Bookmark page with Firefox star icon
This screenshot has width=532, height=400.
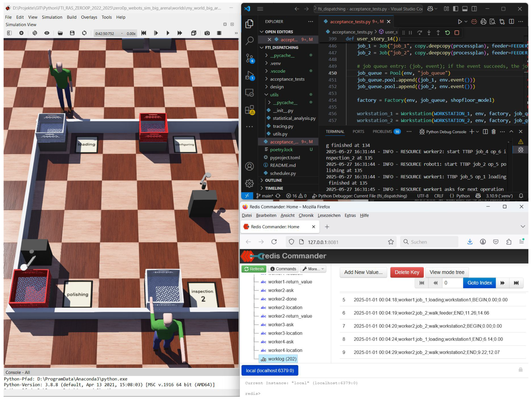391,242
